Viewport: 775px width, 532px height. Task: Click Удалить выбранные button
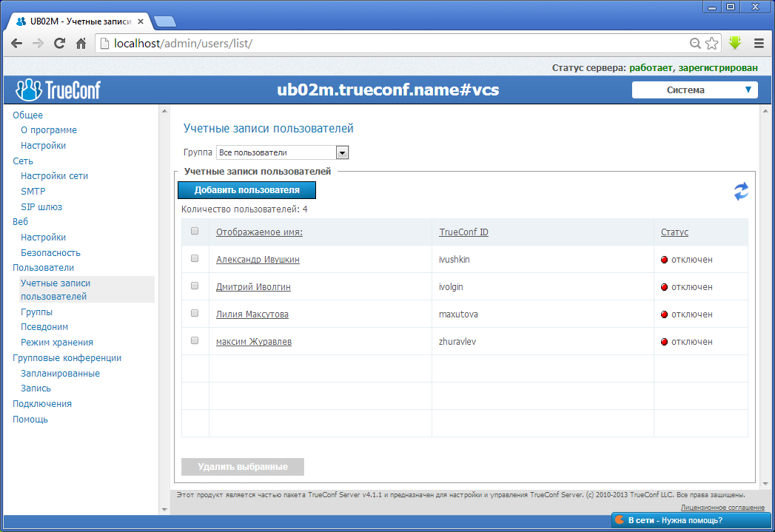point(243,467)
